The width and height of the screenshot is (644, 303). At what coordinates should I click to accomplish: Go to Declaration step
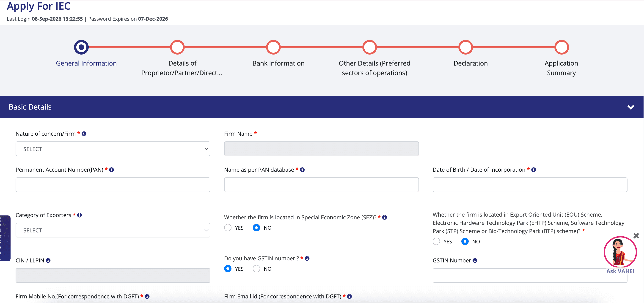(465, 47)
